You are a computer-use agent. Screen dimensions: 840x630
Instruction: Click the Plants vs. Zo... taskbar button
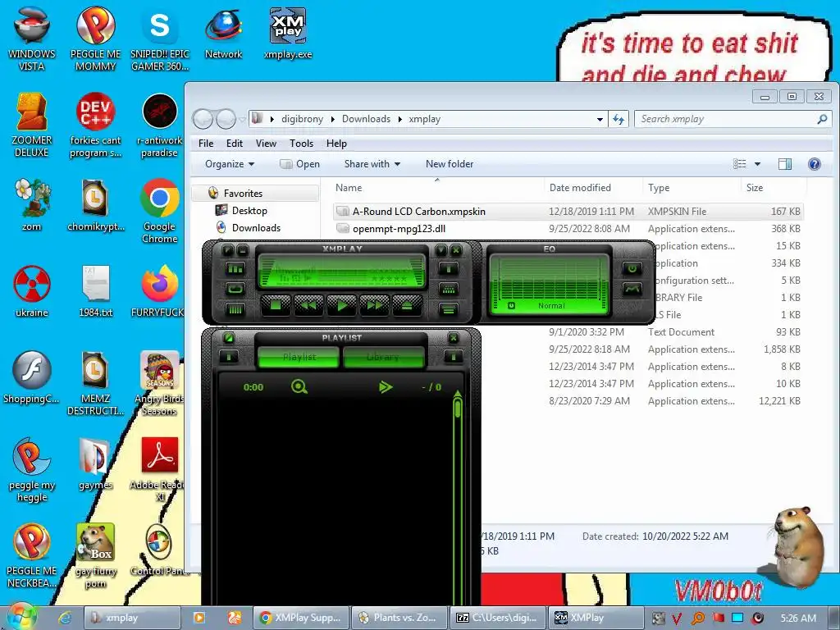coord(398,618)
